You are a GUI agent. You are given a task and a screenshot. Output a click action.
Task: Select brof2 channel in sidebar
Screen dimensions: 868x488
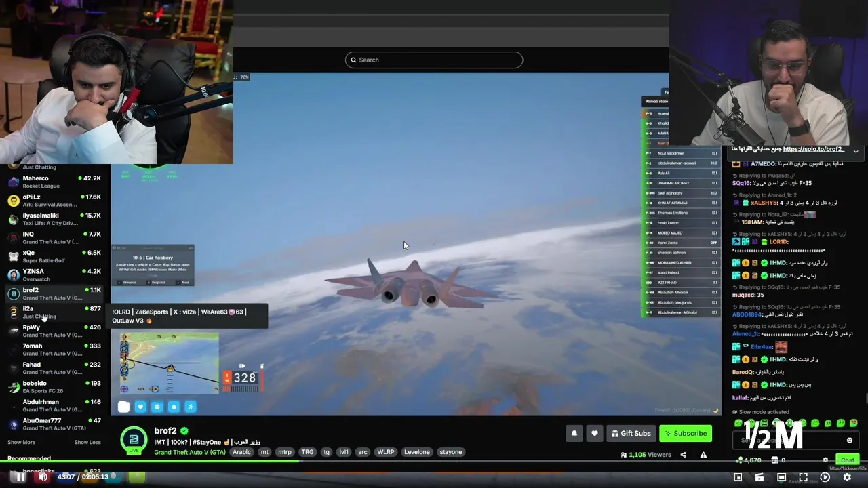click(x=54, y=293)
